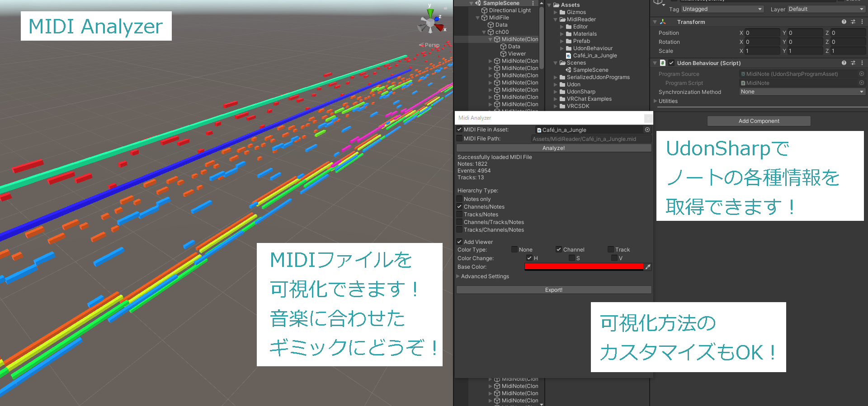Viewport: 868px width, 406px height.
Task: Click the scene orientation gizmo
Action: [431, 21]
